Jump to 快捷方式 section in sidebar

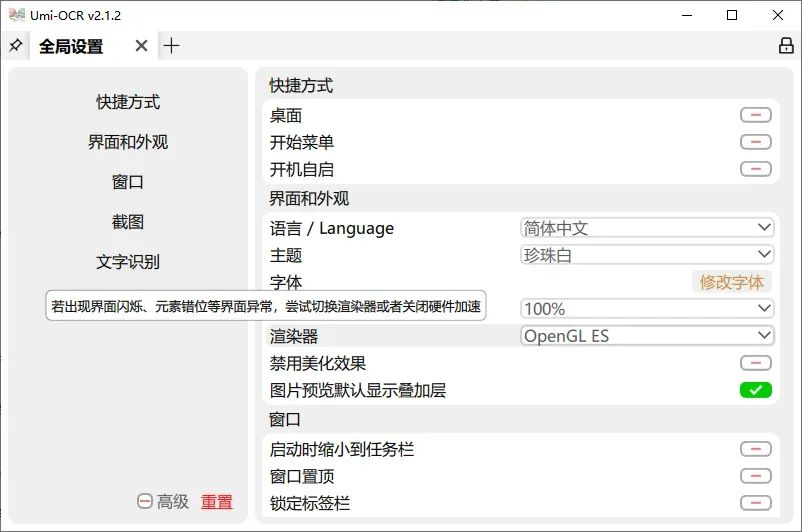pos(128,102)
